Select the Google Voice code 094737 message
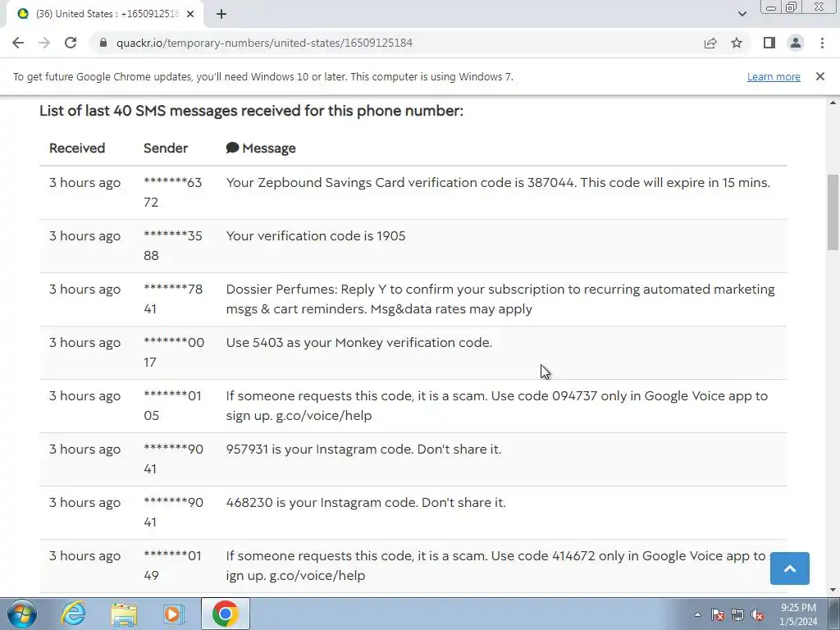840x630 pixels. (497, 405)
